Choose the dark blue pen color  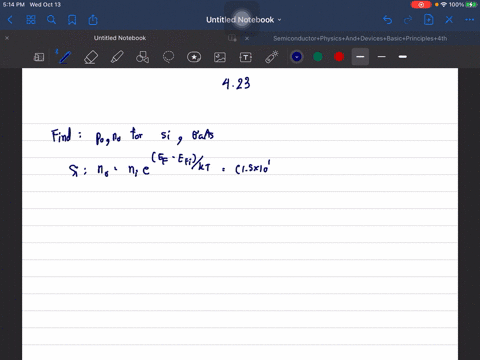[297, 57]
